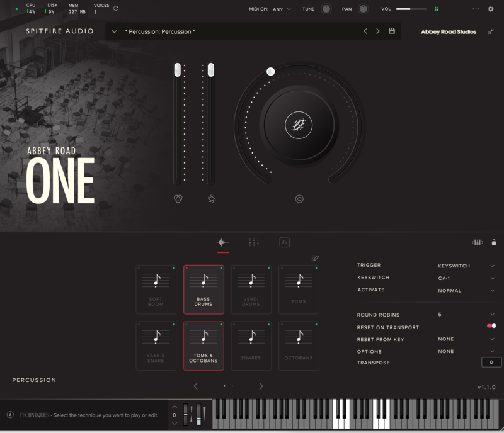504x433 pixels.
Task: Select the Bass Drums technique
Action: (x=203, y=290)
